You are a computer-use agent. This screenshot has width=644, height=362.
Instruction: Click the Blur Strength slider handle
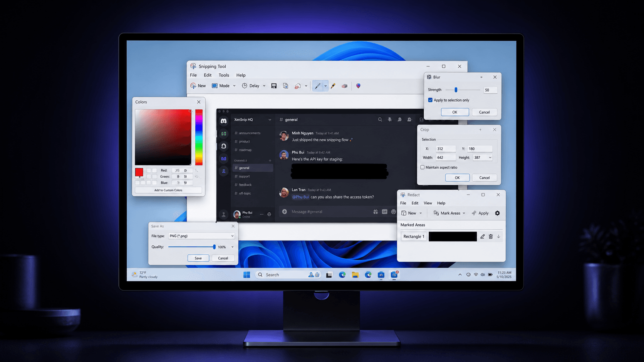click(x=456, y=90)
